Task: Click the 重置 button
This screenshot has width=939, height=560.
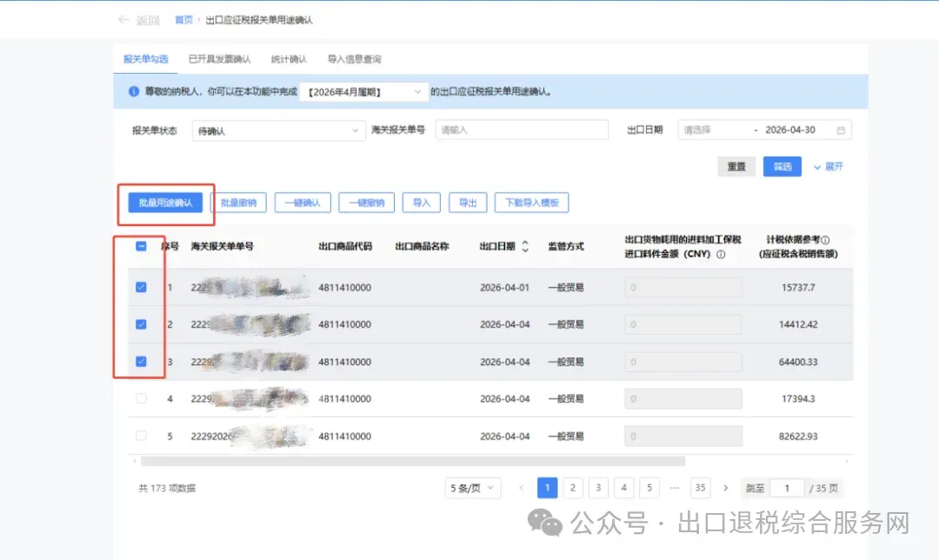Action: coord(736,166)
